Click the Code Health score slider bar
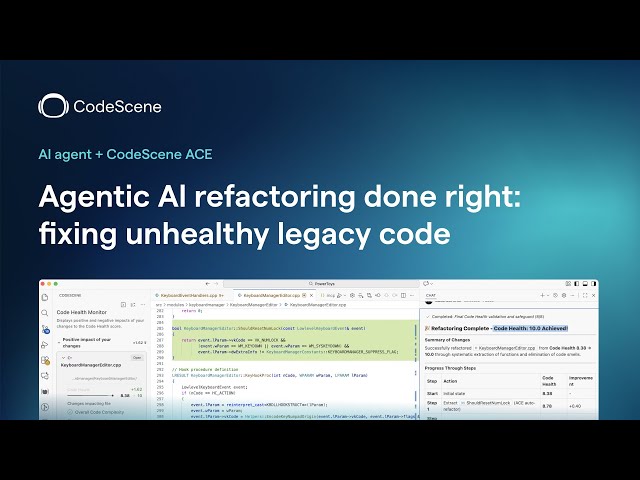Image resolution: width=640 pixels, height=480 pixels. [90, 396]
